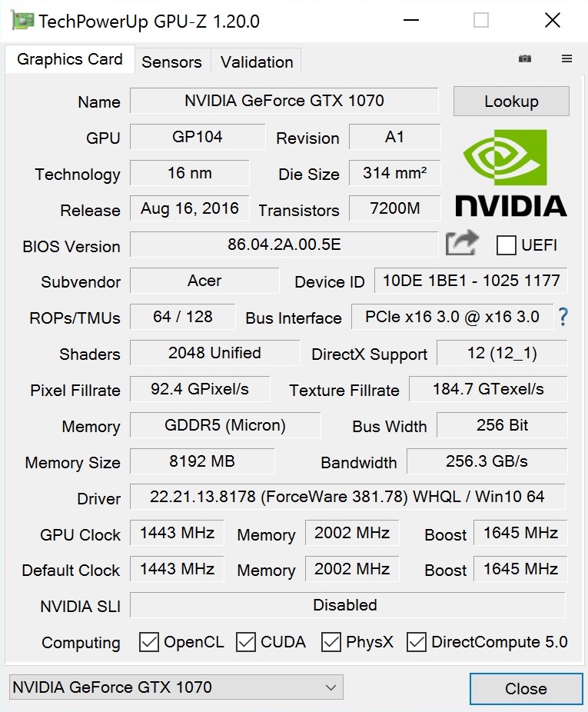
Task: Toggle the OpenCL checkbox
Action: coord(149,642)
